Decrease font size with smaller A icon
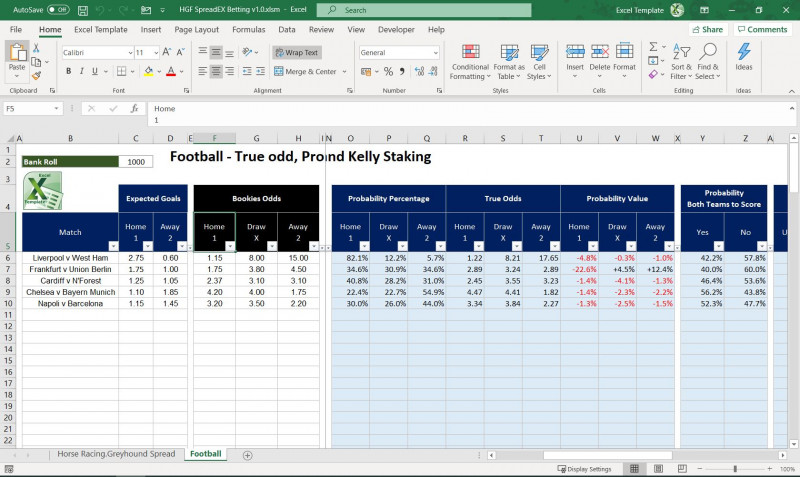 (180, 52)
